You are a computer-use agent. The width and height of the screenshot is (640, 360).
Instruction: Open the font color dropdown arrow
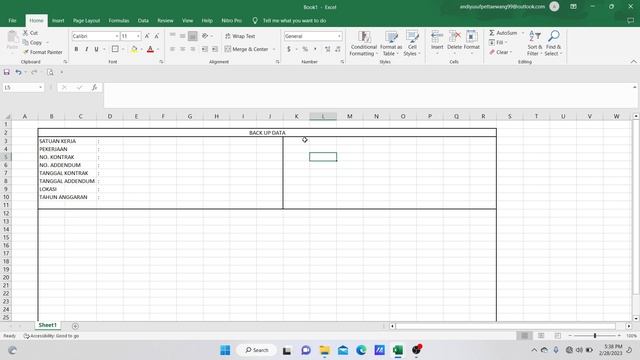[x=158, y=49]
